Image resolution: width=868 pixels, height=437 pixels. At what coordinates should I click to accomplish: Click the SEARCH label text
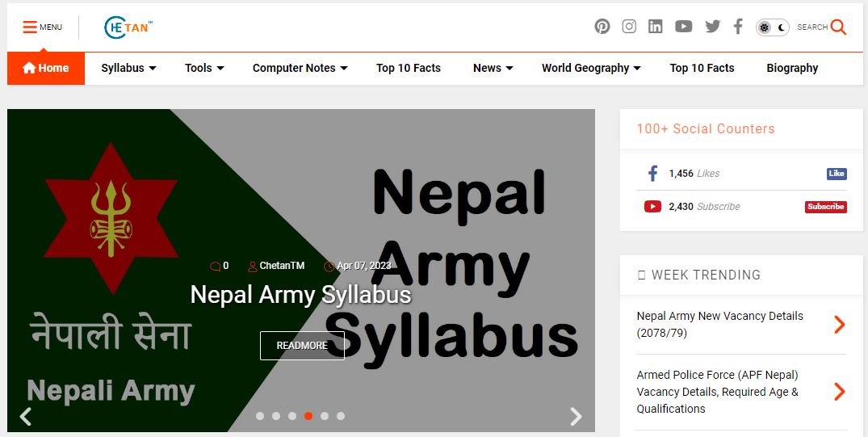click(812, 27)
